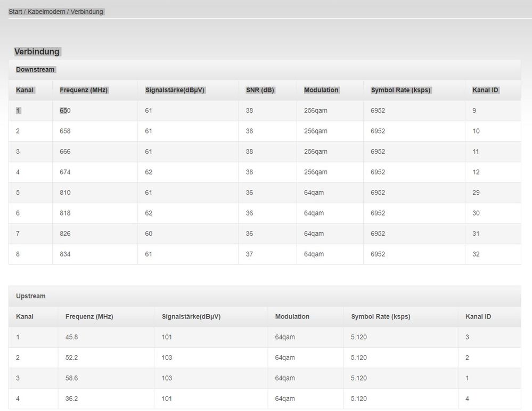This screenshot has height=411, width=532.
Task: Click Kanal ID 31
Action: pyautogui.click(x=476, y=234)
